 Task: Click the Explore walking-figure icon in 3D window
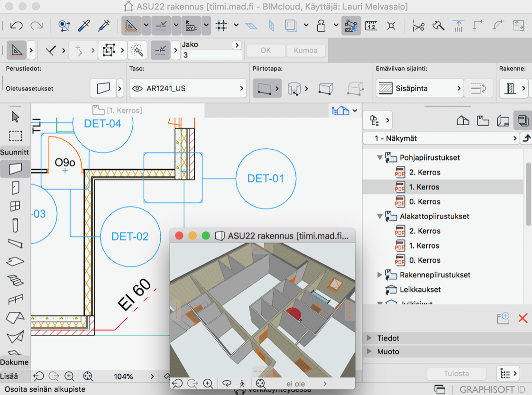pos(242,384)
